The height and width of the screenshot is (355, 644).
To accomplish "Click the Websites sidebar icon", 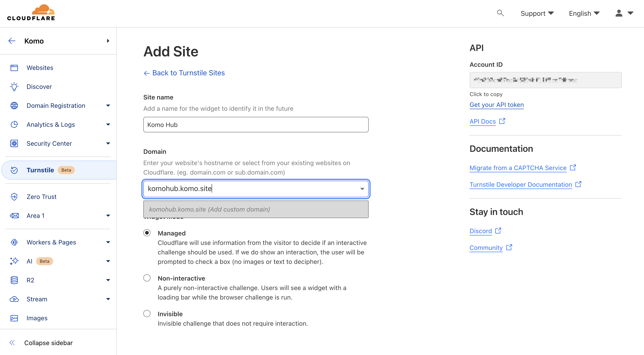I will click(x=14, y=68).
